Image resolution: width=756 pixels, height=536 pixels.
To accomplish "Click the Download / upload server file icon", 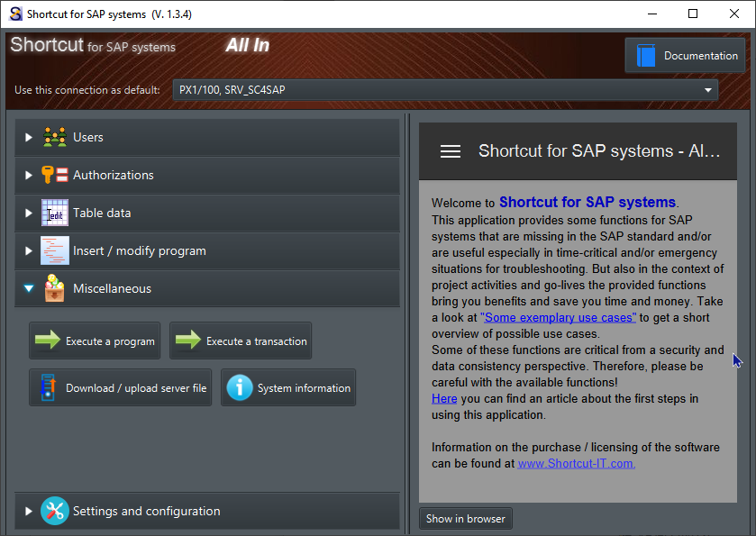I will click(x=47, y=388).
